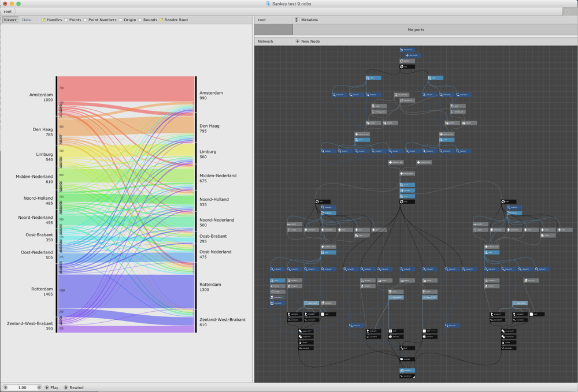This screenshot has width=578, height=392.
Task: Click the Play label in the animation bar
Action: [54, 387]
